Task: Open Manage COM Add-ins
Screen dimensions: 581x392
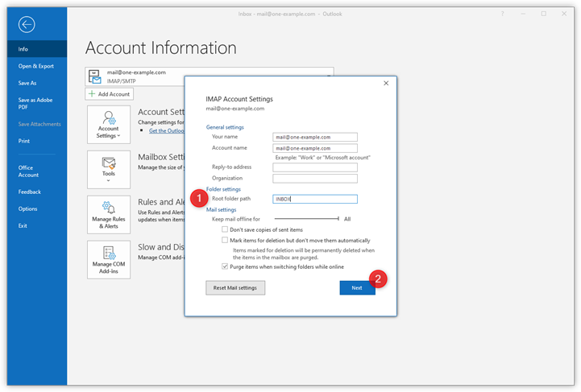Action: [109, 260]
